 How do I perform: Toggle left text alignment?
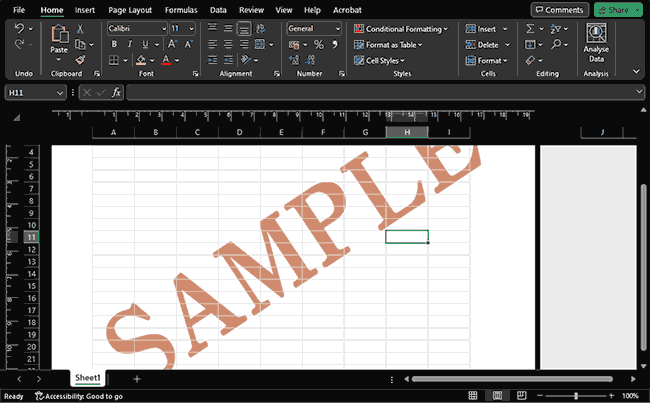pyautogui.click(x=212, y=44)
